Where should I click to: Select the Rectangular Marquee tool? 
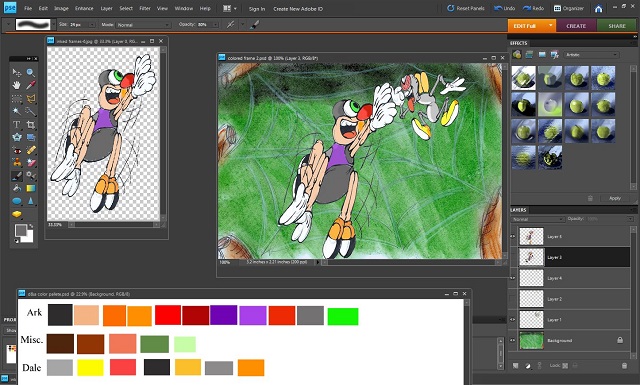click(x=17, y=98)
